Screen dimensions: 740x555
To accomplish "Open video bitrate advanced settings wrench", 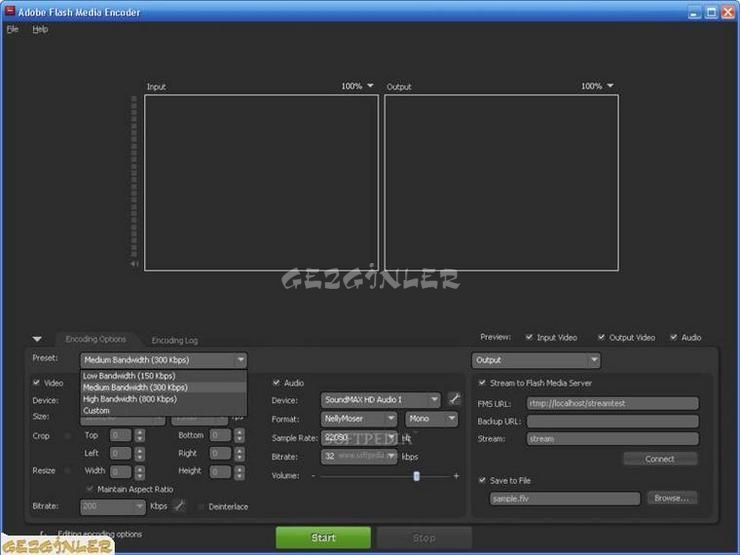I will pyautogui.click(x=179, y=506).
